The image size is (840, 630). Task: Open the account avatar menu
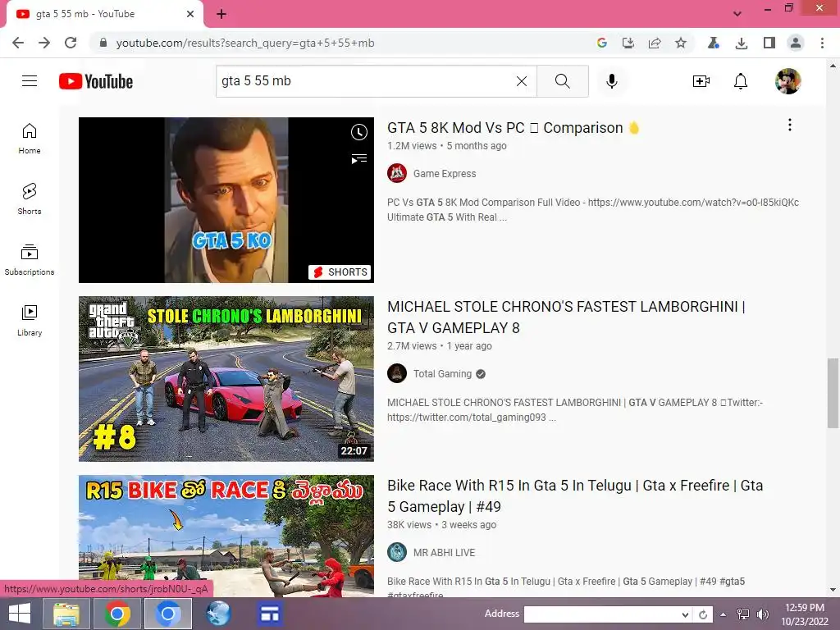[788, 81]
